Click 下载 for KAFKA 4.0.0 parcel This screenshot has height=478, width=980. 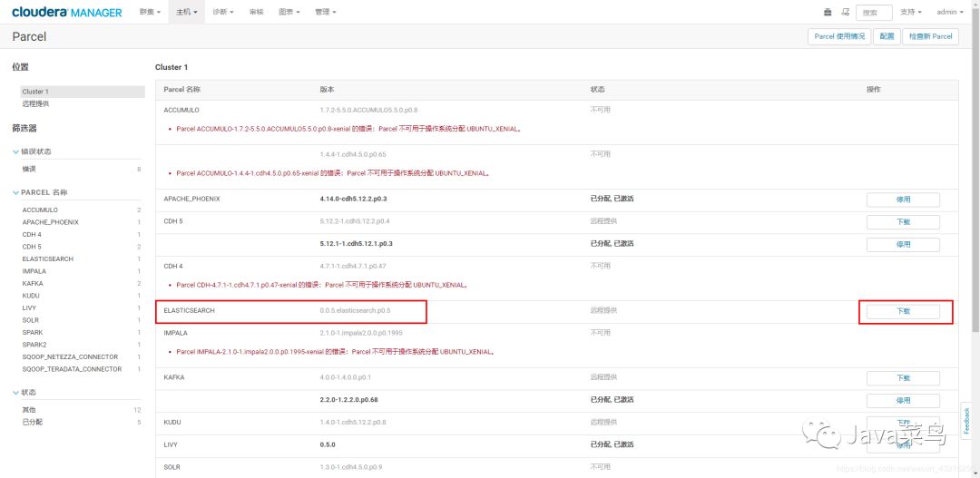[x=903, y=378]
